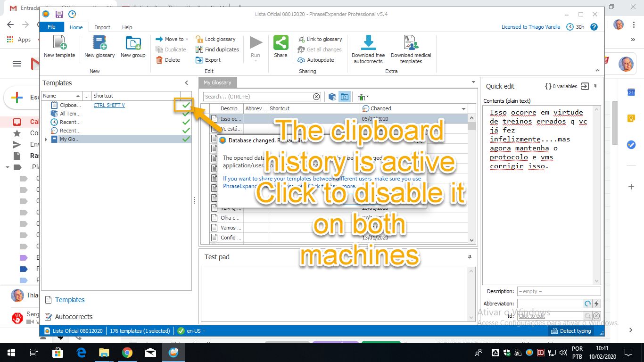644x362 pixels.
Task: Open the Chrome icon in the Windows taskbar
Action: point(127,353)
